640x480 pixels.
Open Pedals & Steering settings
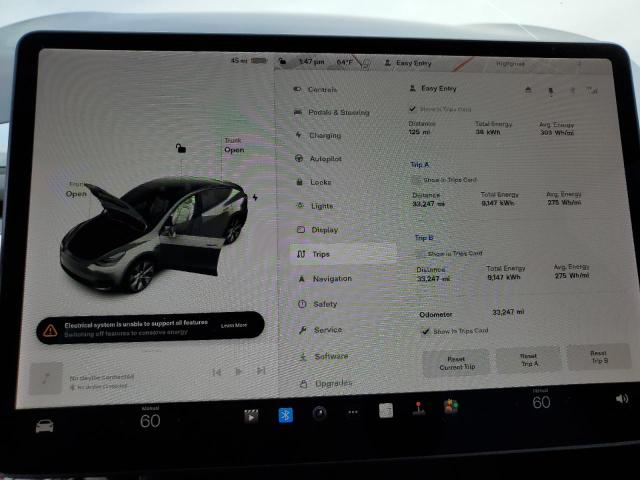point(331,112)
